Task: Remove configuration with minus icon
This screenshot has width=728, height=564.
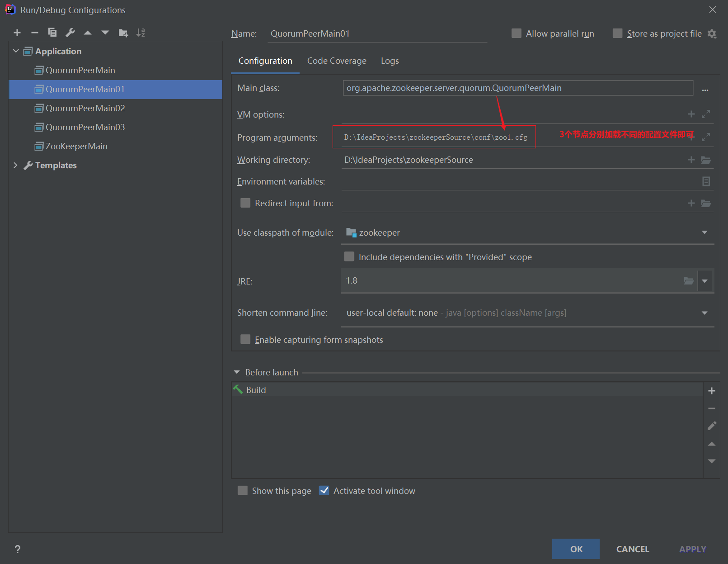Action: point(35,33)
